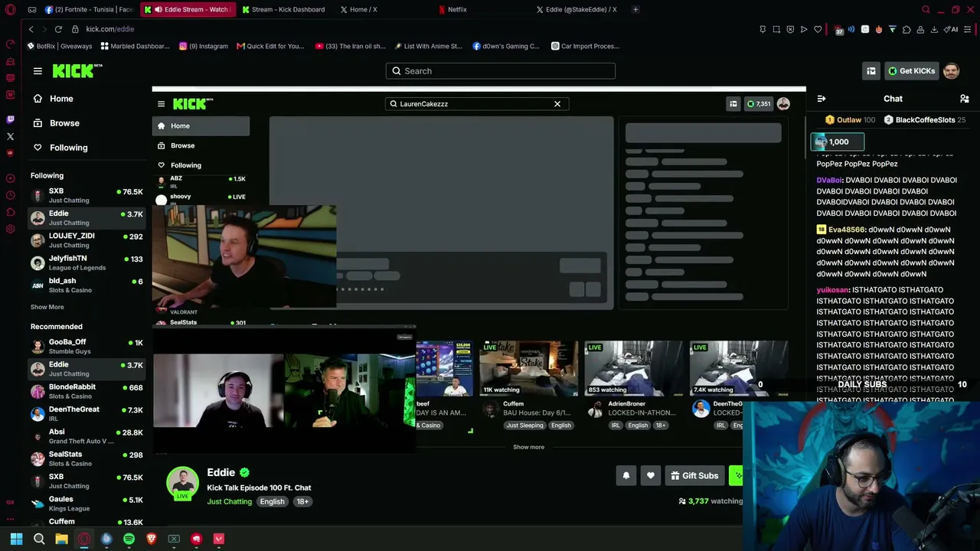The width and height of the screenshot is (980, 551).
Task: Open the Kick sidebar hamburger menu
Action: 38,71
